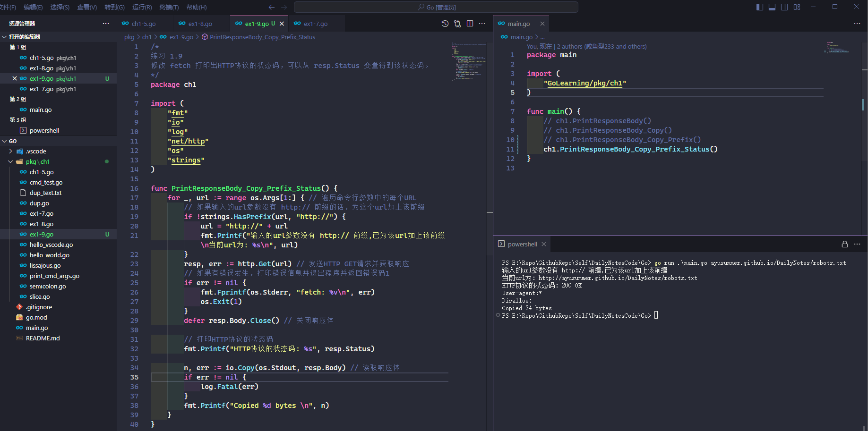Open the 选择(S) menu
This screenshot has height=431, width=868.
pyautogui.click(x=60, y=7)
